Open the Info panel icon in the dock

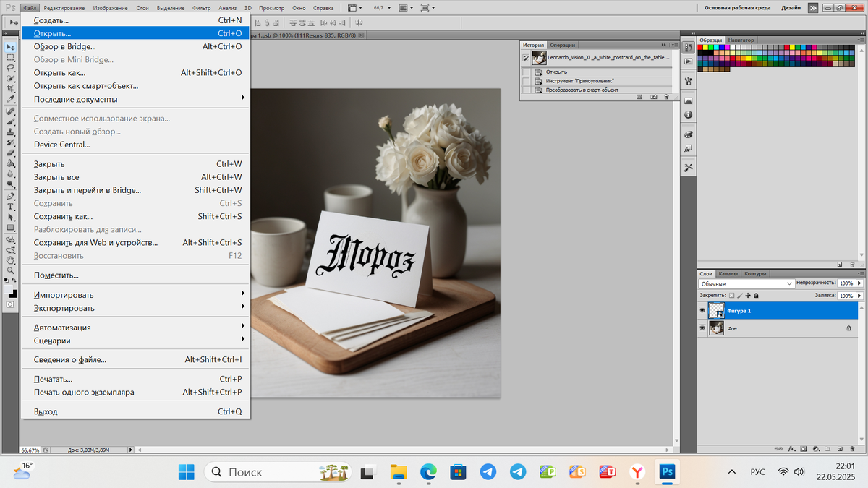click(688, 115)
